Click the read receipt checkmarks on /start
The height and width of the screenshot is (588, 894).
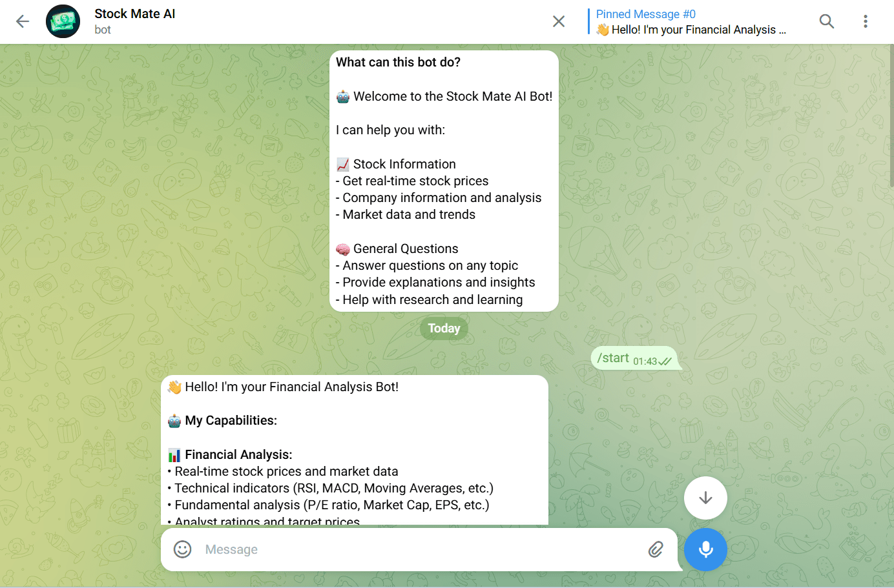pos(667,360)
